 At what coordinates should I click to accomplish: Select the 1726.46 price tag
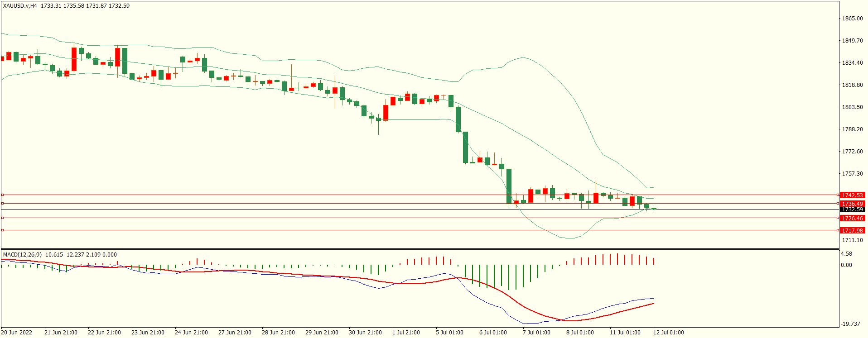(x=852, y=218)
